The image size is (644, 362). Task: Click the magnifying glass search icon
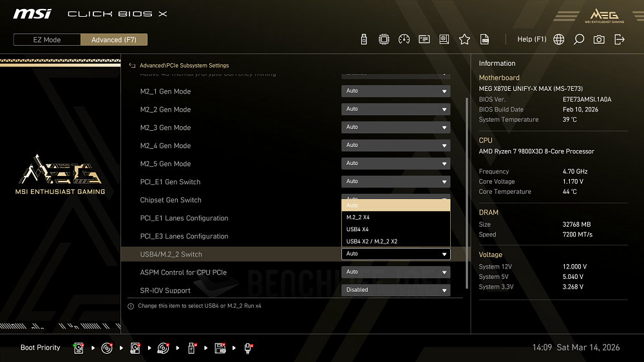click(579, 39)
